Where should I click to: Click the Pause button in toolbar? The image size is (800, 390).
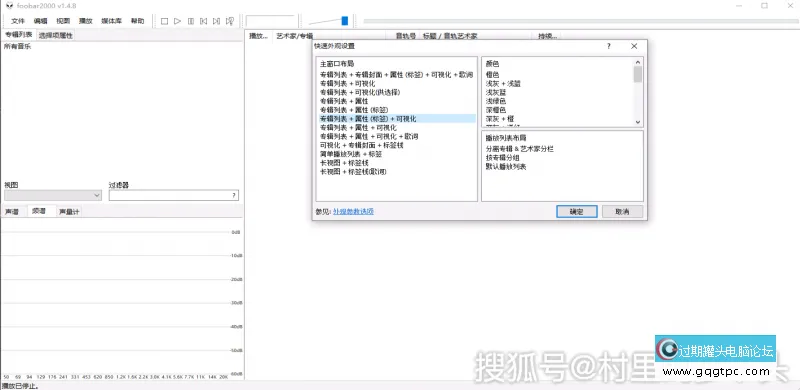coord(191,21)
